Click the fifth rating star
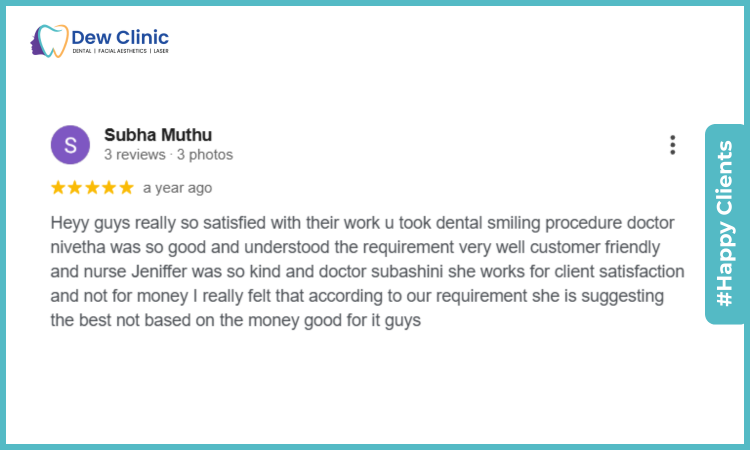 point(126,187)
